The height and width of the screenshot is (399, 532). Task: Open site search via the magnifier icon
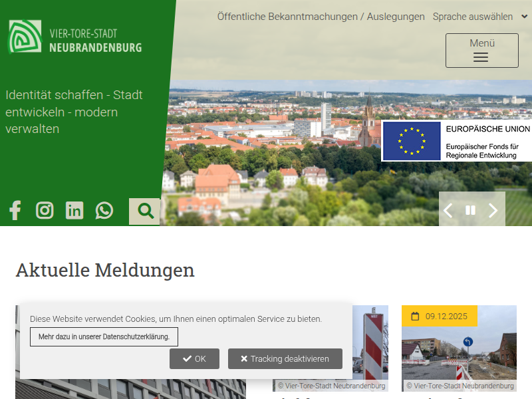pyautogui.click(x=144, y=210)
